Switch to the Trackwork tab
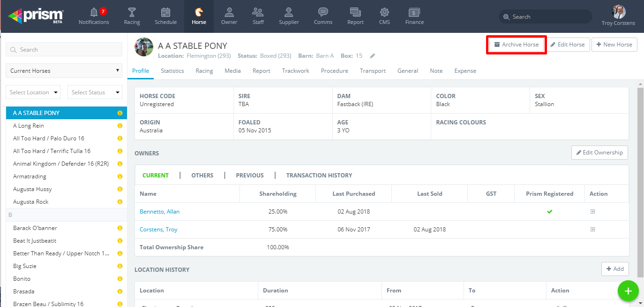Viewport: 644px width, 307px height. 296,71
